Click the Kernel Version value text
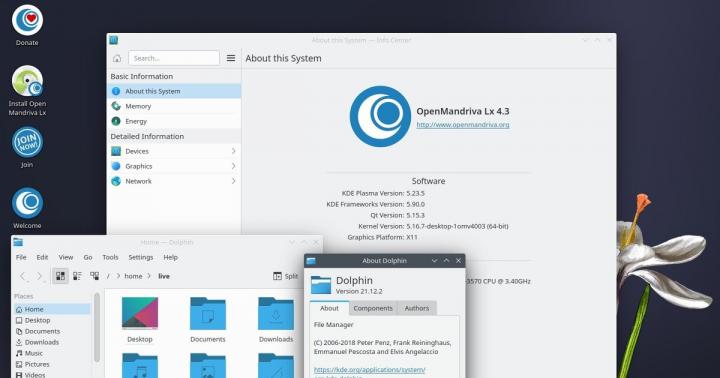The image size is (720, 378). (457, 226)
